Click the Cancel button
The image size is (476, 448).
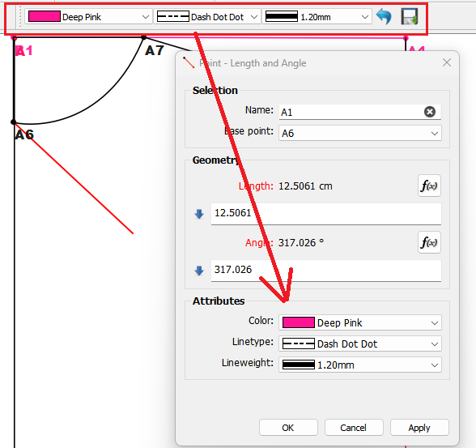354,428
